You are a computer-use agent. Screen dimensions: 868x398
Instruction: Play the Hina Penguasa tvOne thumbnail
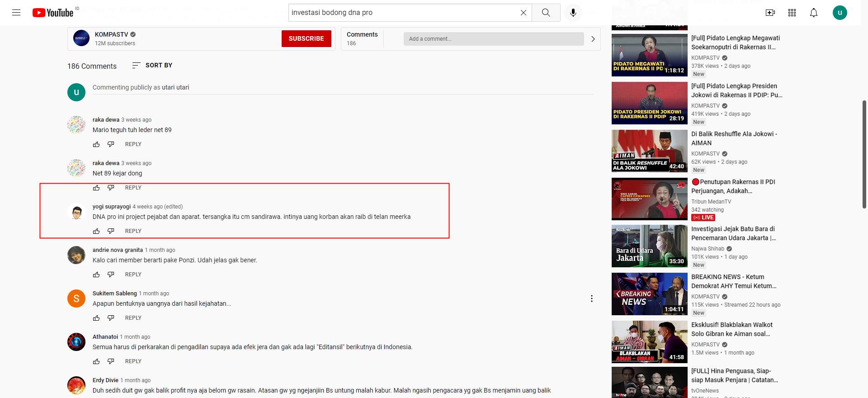click(x=650, y=383)
